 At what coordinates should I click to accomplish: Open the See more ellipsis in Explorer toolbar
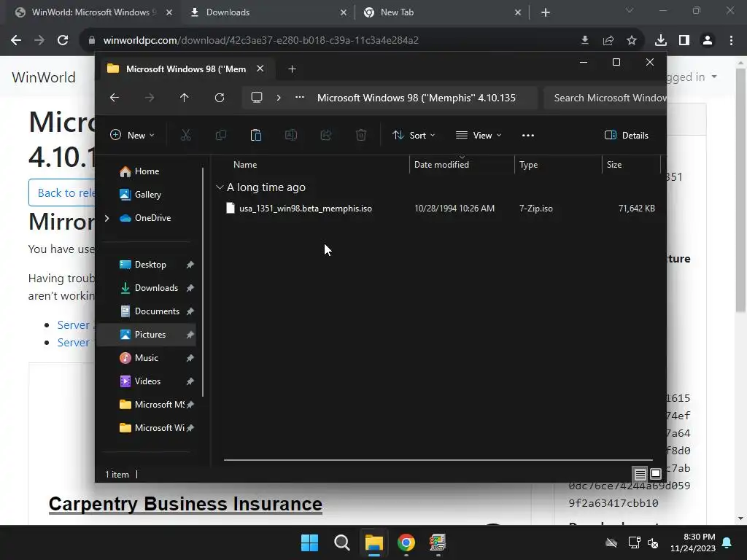coord(528,135)
